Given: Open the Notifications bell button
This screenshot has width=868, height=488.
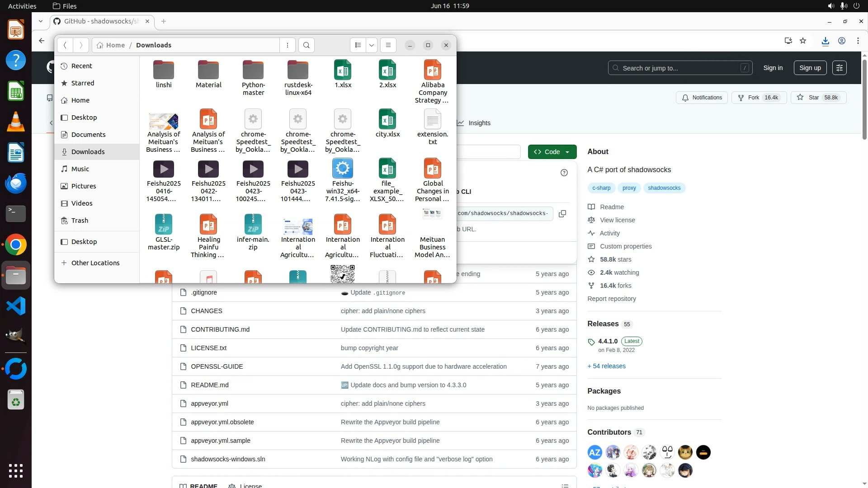Looking at the screenshot, I should click(702, 98).
